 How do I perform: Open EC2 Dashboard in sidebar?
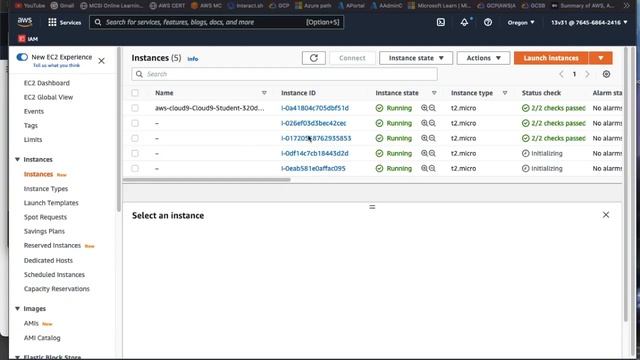(47, 83)
